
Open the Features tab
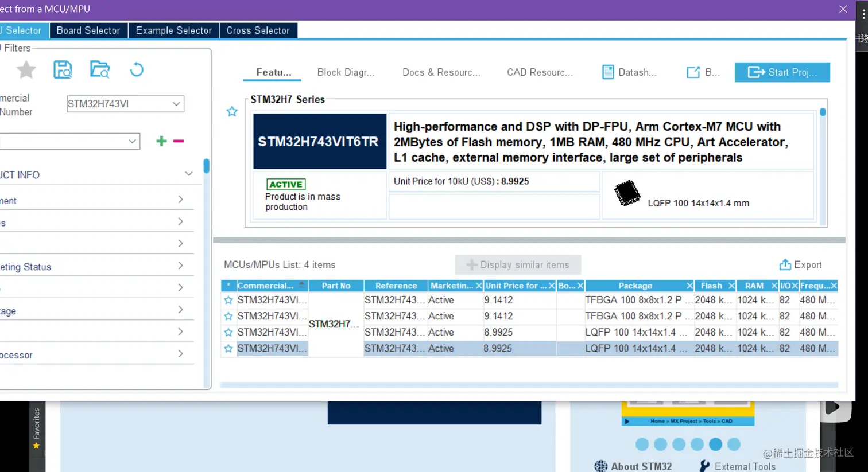click(274, 72)
